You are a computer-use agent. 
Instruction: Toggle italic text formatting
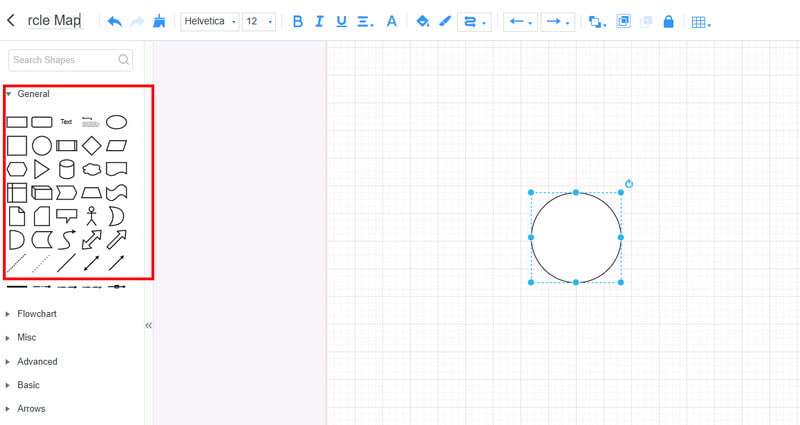click(319, 21)
